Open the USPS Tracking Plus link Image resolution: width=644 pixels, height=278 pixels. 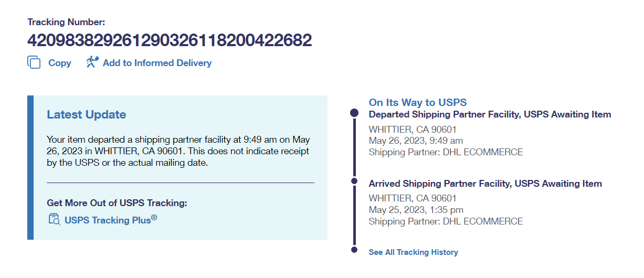(111, 220)
